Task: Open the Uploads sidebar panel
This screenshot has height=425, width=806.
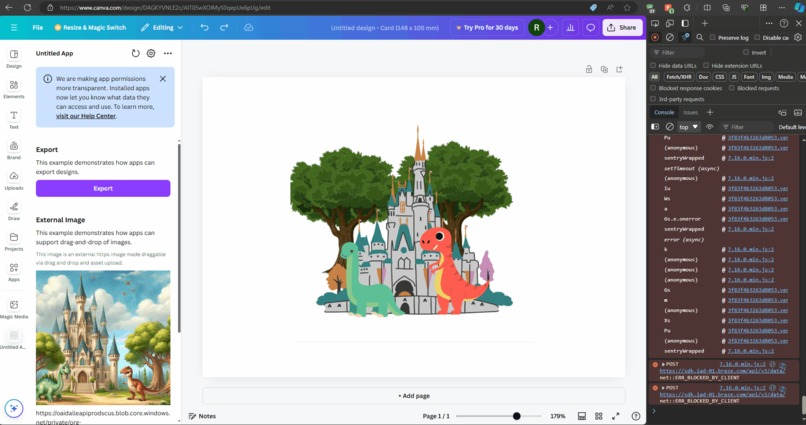Action: click(14, 180)
